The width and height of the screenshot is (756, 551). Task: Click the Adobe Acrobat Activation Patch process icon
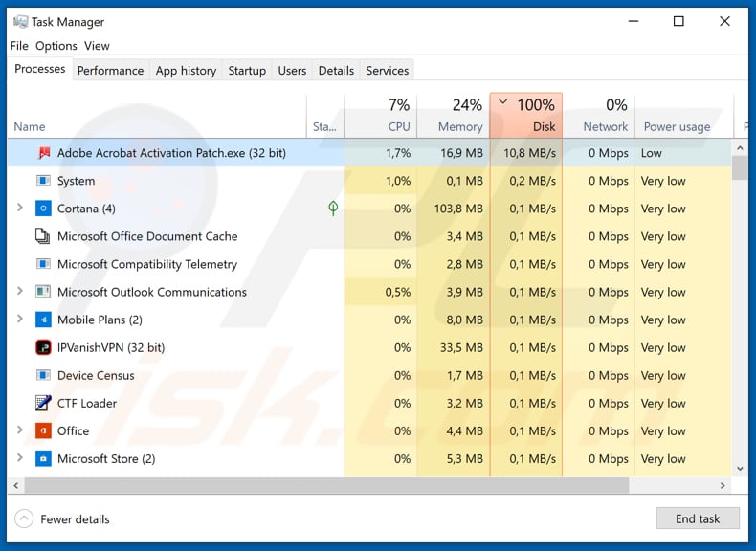(44, 153)
